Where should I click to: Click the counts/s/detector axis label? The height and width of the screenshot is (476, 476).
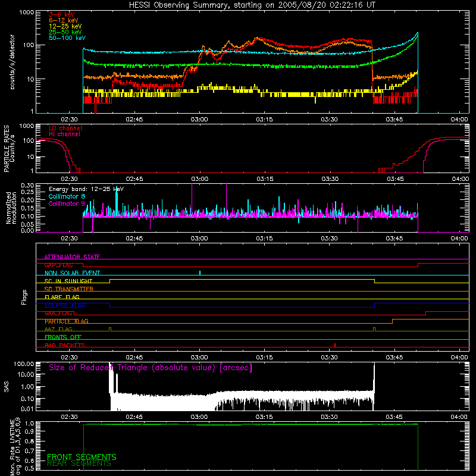pos(12,62)
